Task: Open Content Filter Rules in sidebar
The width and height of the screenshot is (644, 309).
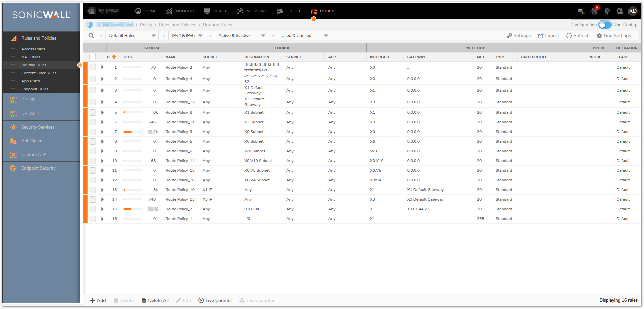Action: pyautogui.click(x=39, y=73)
